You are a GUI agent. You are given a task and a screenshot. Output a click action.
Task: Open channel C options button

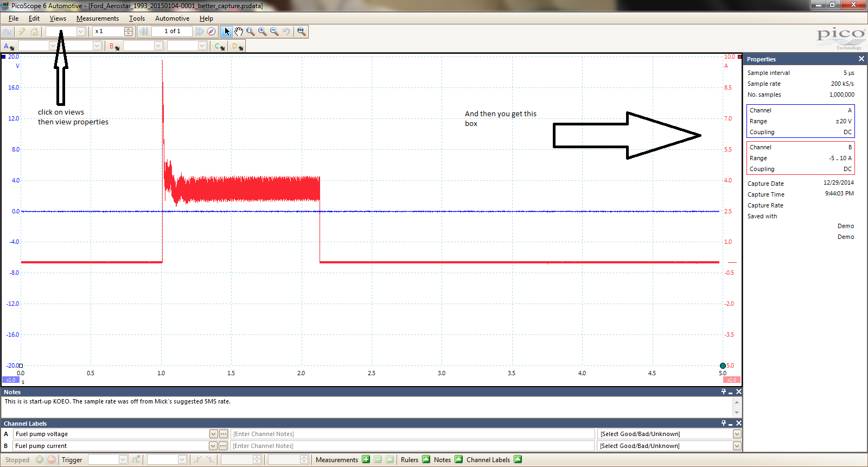(x=219, y=46)
